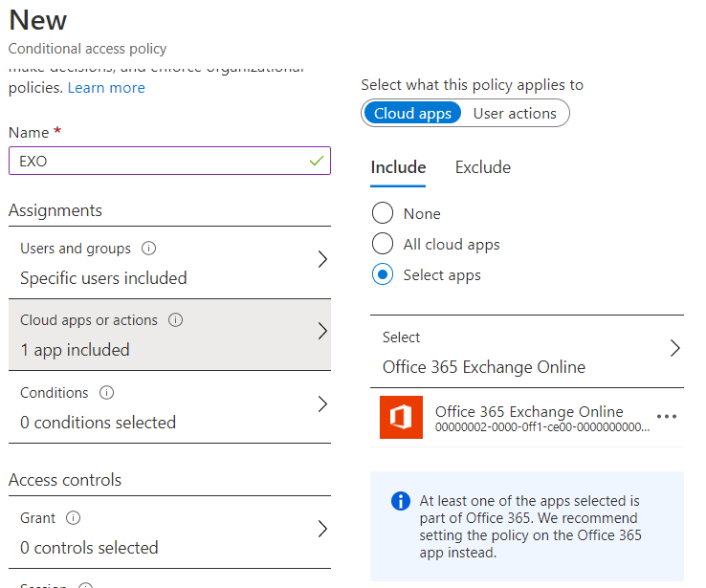Select the None radio button

[x=383, y=213]
